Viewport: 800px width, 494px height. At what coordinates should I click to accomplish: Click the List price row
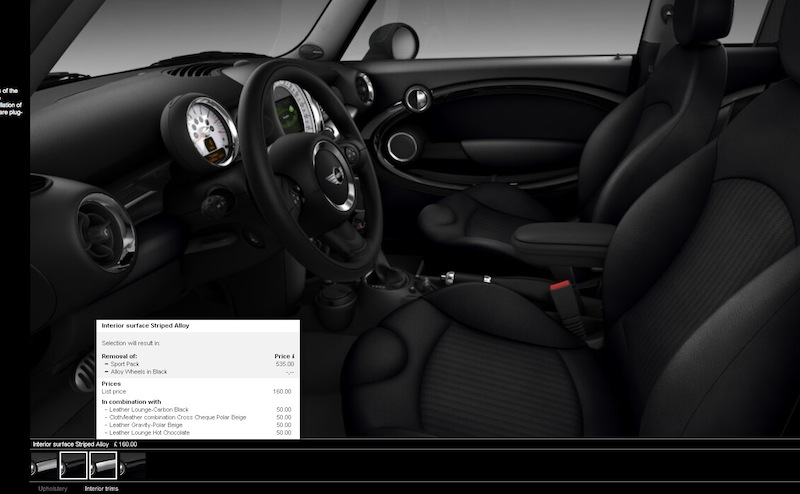(120, 391)
